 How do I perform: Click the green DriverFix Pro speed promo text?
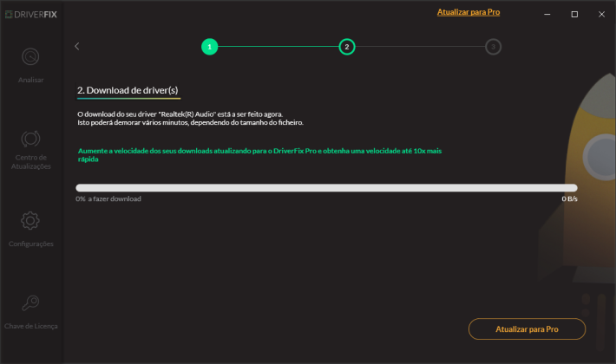(x=259, y=155)
